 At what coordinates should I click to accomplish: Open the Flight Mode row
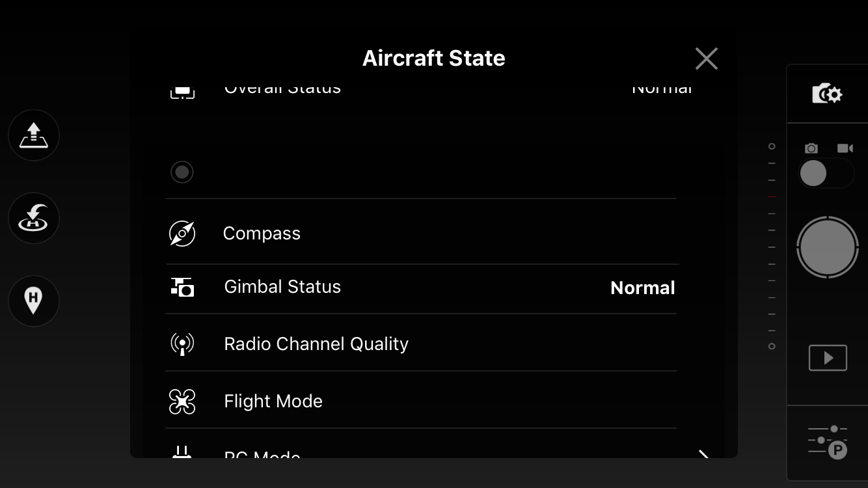[x=422, y=401]
